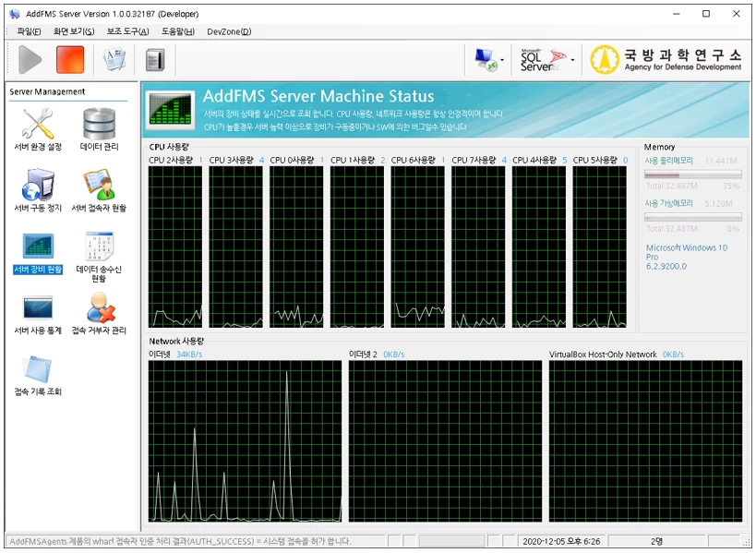Click the Memory section label

tap(659, 147)
